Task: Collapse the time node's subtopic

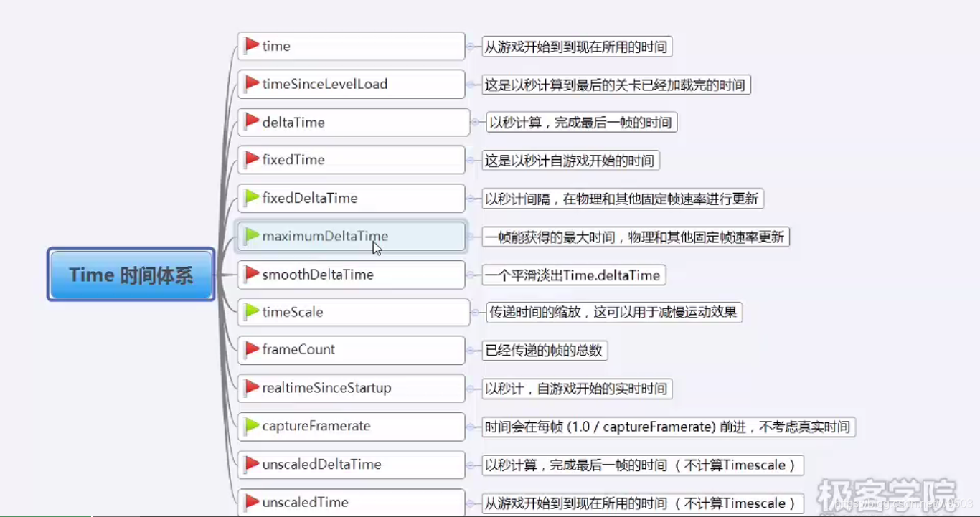Action: click(471, 47)
